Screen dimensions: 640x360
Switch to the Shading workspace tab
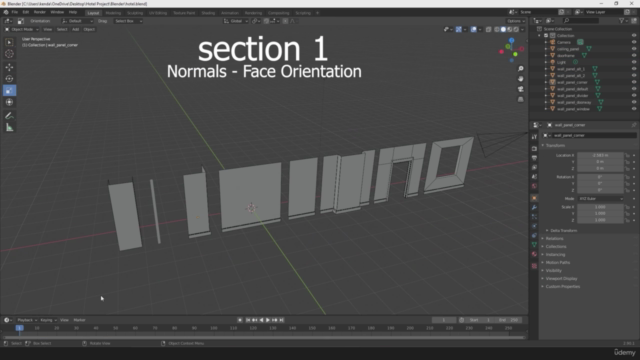tap(208, 13)
